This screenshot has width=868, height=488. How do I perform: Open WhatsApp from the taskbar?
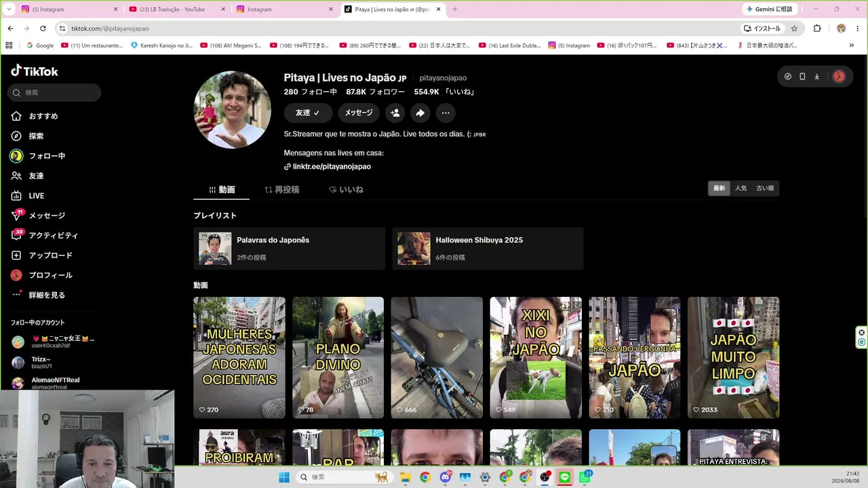pos(585,477)
